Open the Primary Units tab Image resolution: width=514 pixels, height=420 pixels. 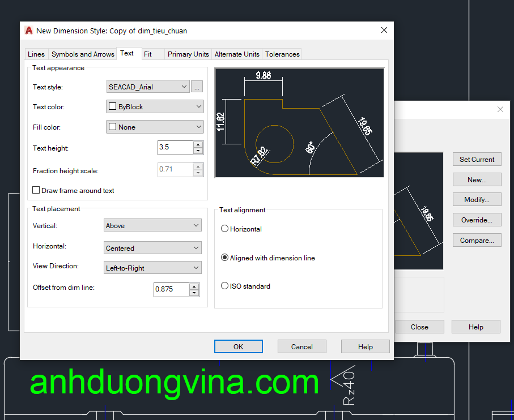pos(188,54)
